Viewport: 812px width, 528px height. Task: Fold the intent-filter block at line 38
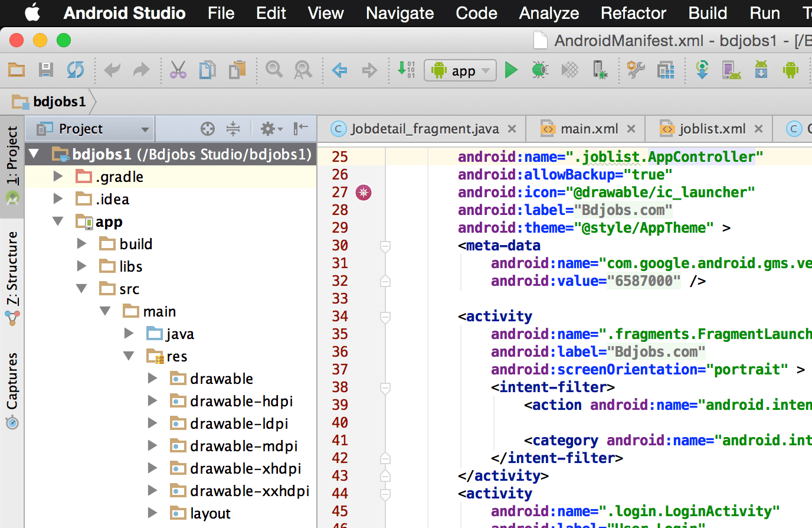pyautogui.click(x=385, y=388)
